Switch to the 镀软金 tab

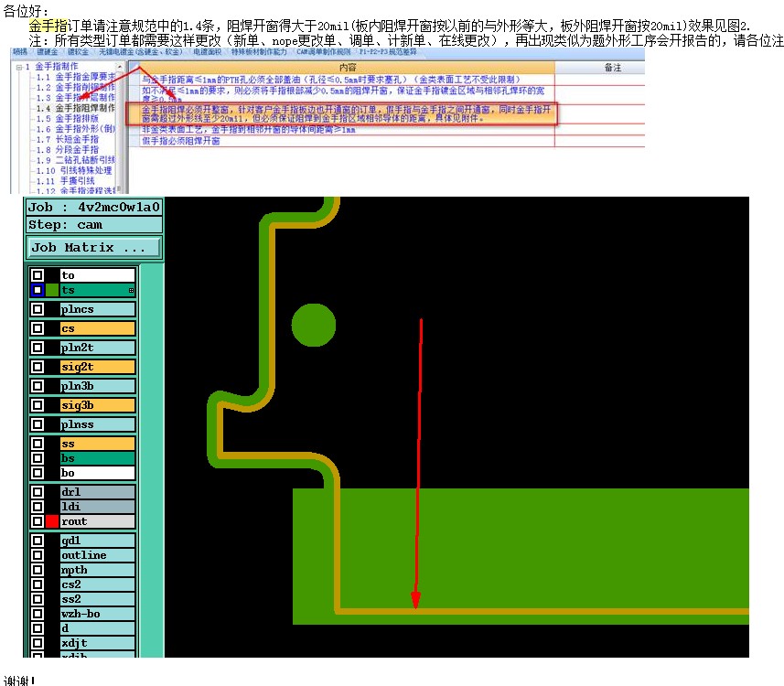click(x=79, y=52)
